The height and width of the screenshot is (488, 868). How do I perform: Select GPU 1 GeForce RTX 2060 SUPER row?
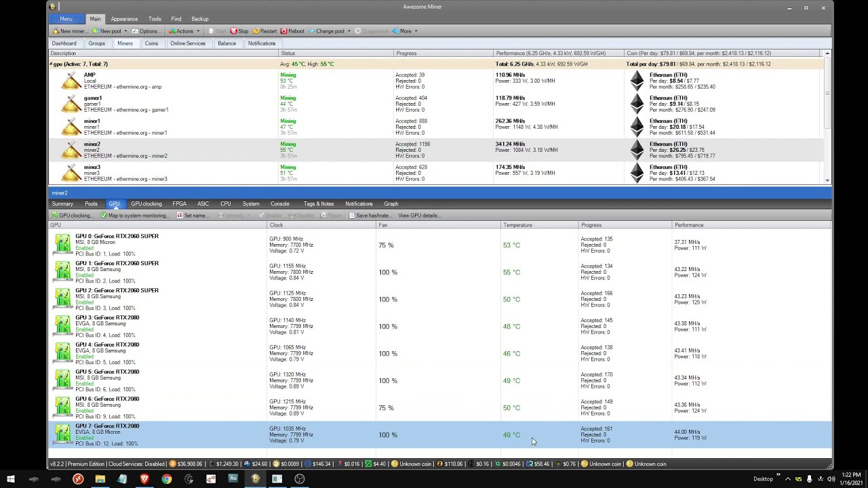(x=439, y=272)
